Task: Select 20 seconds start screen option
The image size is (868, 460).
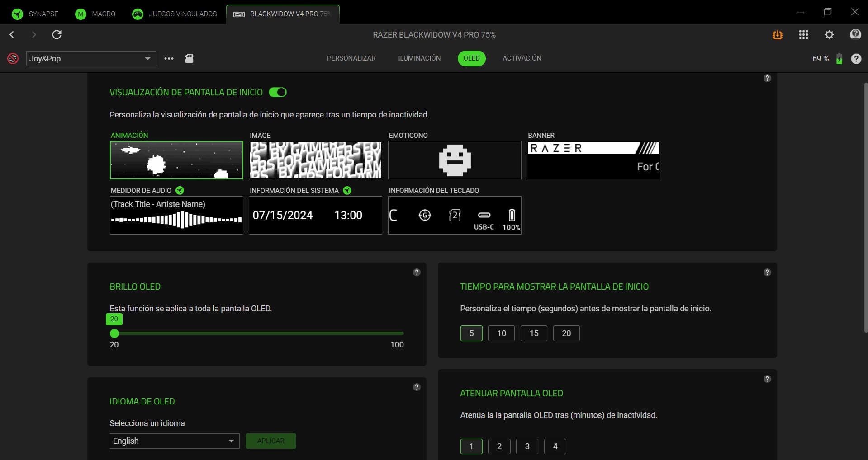Action: click(x=566, y=333)
